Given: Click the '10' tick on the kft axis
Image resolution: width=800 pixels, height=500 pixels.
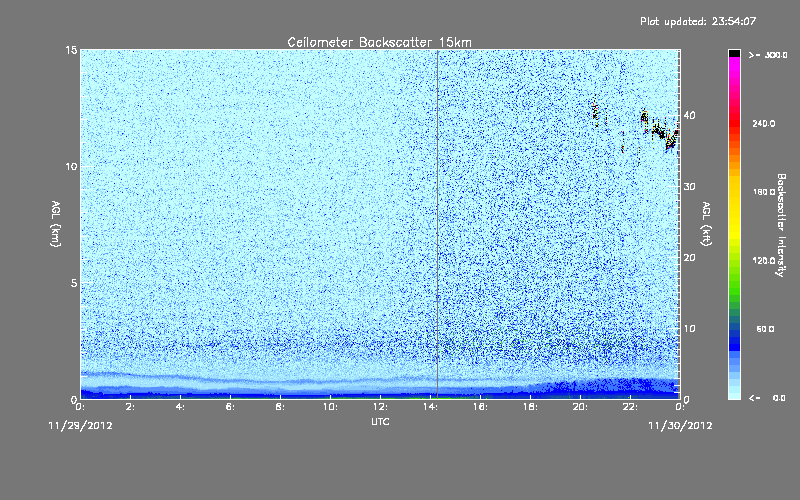Looking at the screenshot, I should coord(689,329).
